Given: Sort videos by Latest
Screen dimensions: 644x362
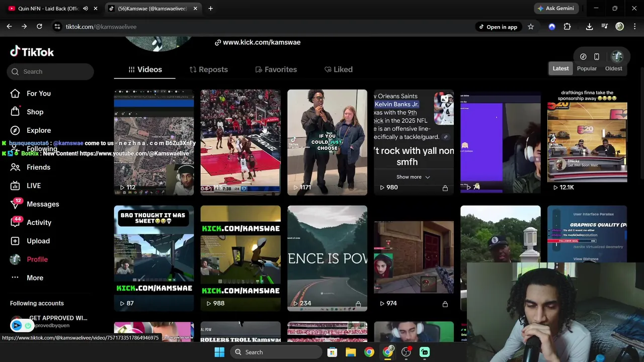Looking at the screenshot, I should (560, 68).
